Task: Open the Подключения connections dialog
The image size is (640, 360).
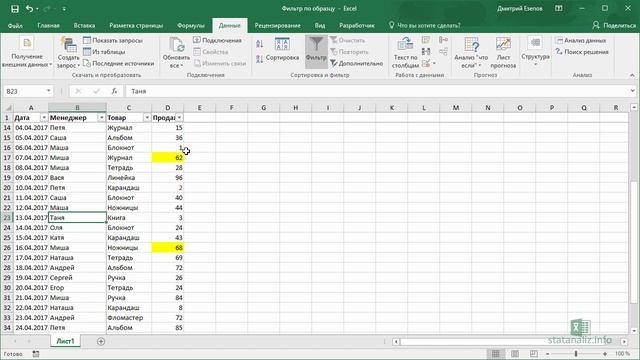Action: coord(218,40)
